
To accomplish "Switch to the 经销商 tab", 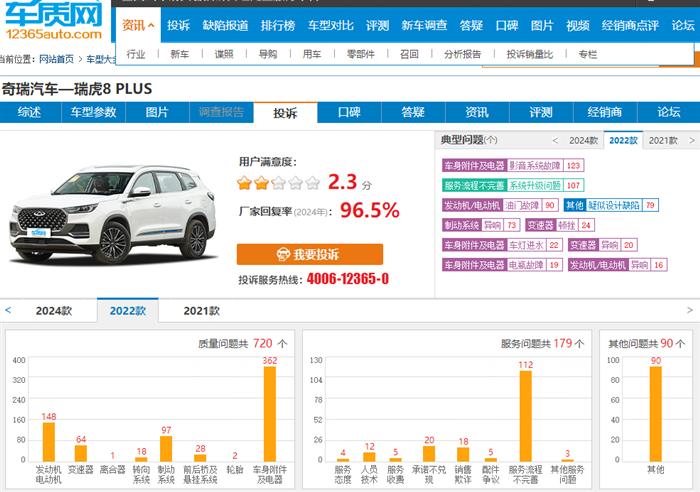I will [x=604, y=112].
